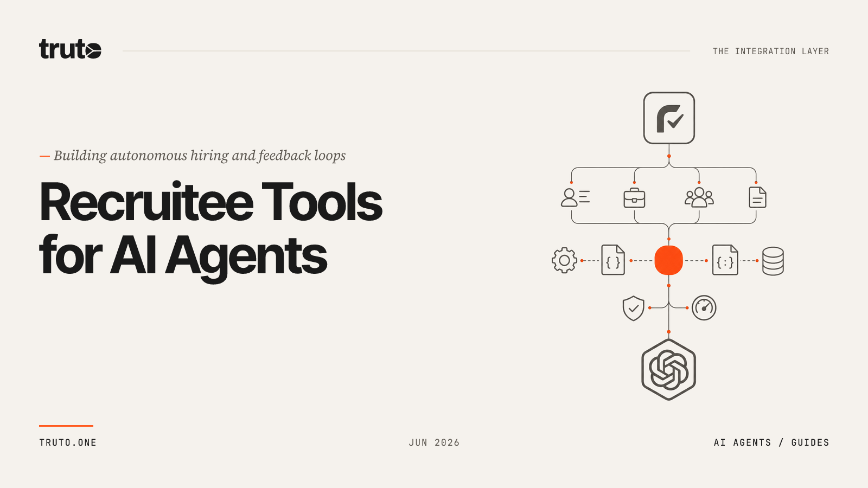Click the orange central hub node

coord(668,260)
